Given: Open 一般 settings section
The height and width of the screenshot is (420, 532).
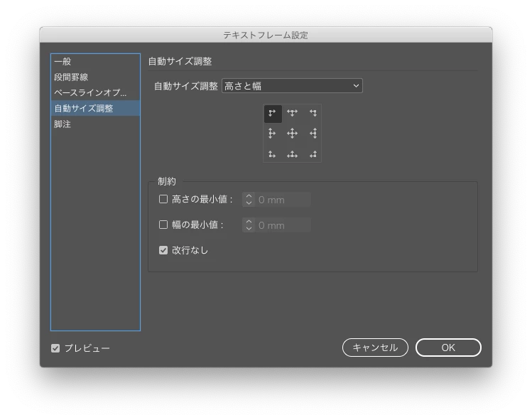Looking at the screenshot, I should [x=95, y=61].
